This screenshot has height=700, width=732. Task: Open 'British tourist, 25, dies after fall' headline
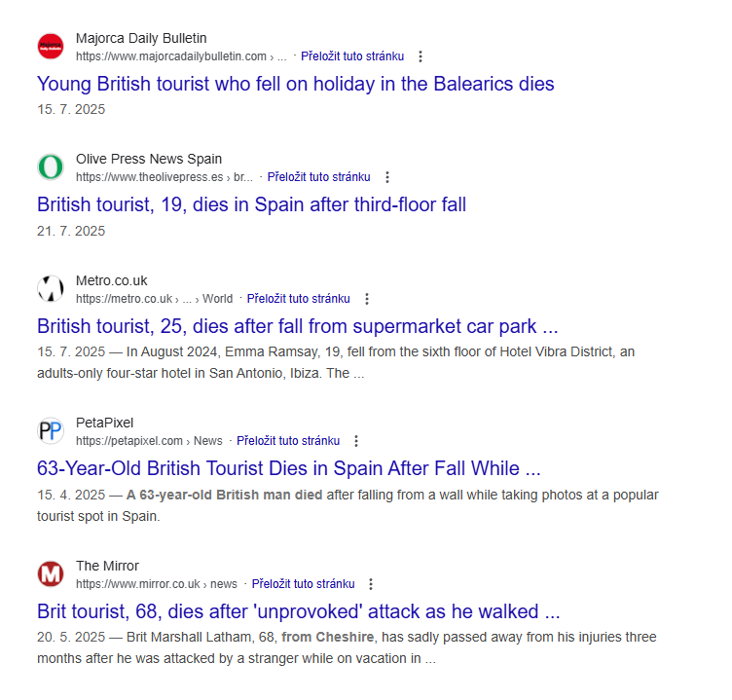tap(297, 326)
